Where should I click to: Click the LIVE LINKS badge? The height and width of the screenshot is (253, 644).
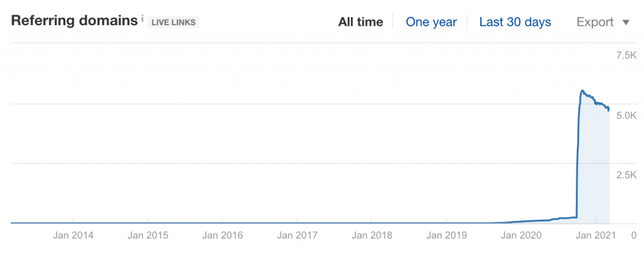[x=174, y=22]
